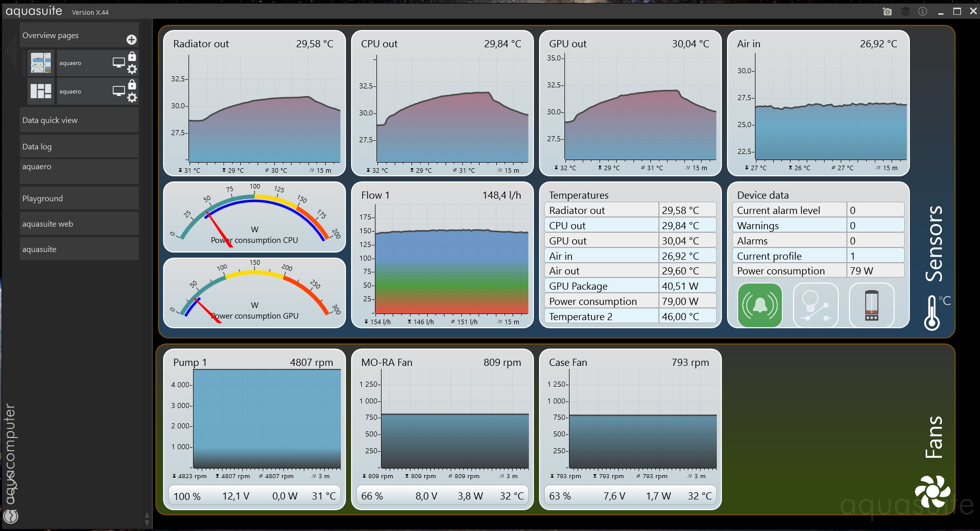Click the light bulb switch button
This screenshot has height=531, width=980.
(x=815, y=305)
